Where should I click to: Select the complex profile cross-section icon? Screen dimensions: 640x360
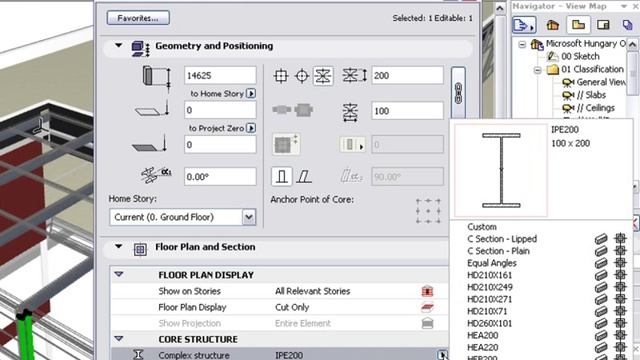pos(323,76)
